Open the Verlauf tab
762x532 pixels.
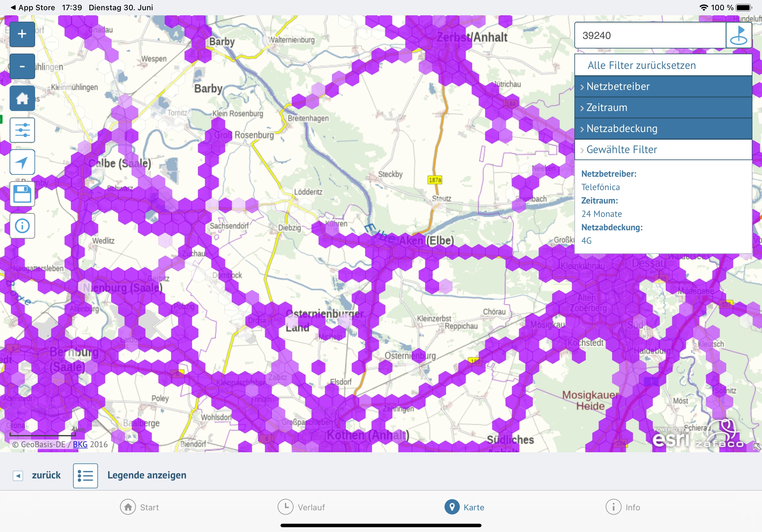coord(301,507)
